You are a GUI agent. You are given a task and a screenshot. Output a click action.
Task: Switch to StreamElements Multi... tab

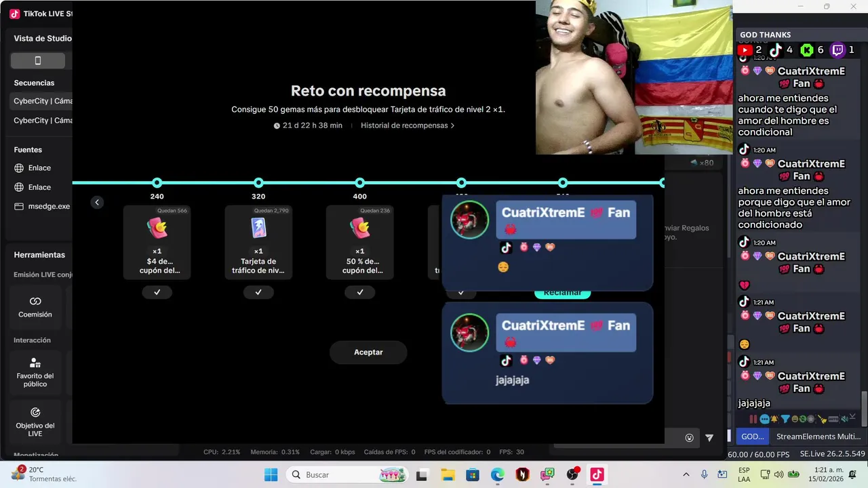click(818, 436)
